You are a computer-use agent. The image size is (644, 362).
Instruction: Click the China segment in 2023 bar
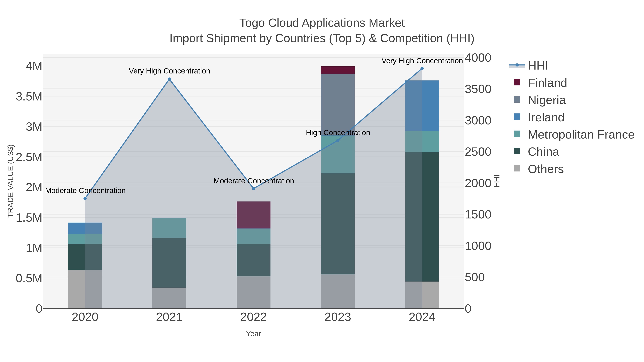[x=338, y=224]
